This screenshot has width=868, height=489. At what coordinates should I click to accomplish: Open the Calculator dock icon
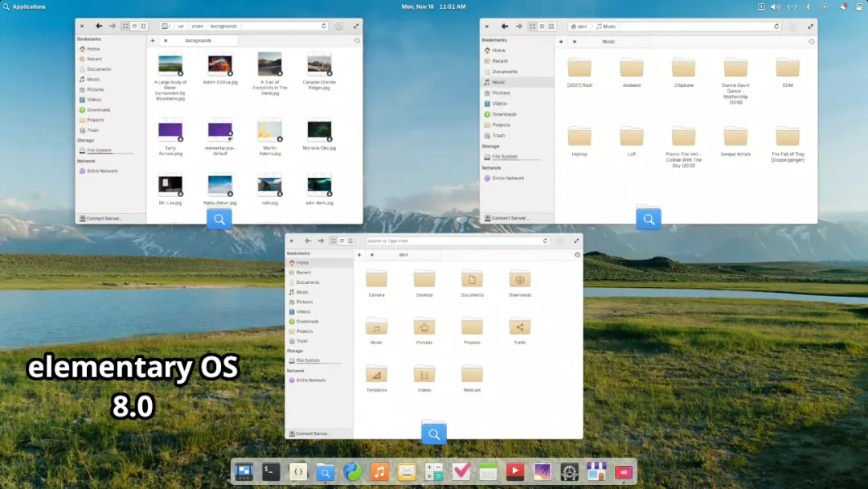click(x=434, y=472)
